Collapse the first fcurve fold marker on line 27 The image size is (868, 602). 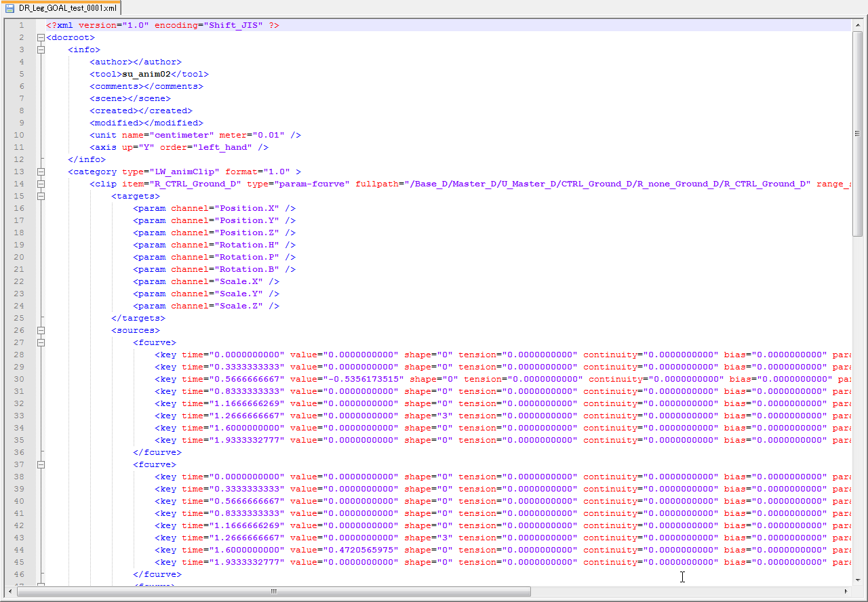pos(41,342)
